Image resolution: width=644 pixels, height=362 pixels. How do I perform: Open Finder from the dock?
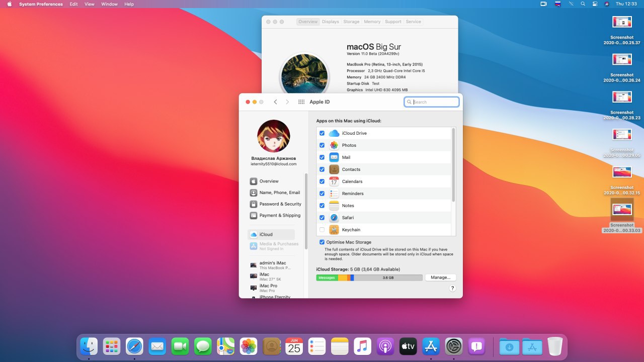tap(89, 346)
